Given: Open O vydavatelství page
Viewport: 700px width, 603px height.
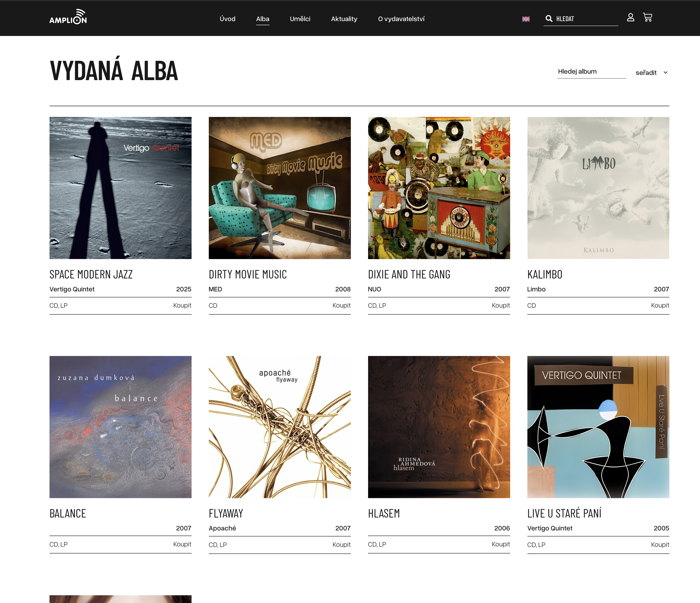Looking at the screenshot, I should click(x=401, y=19).
